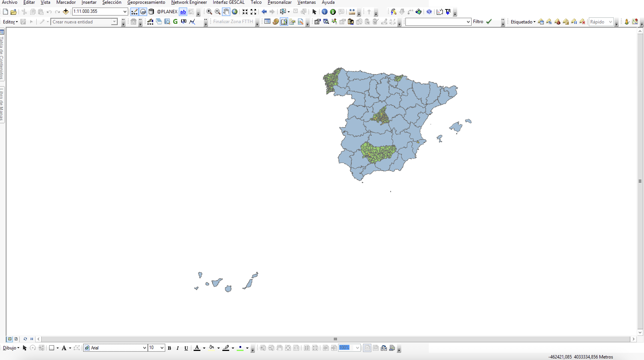Click the label with red X icon
This screenshot has height=360, width=644.
coord(582,22)
